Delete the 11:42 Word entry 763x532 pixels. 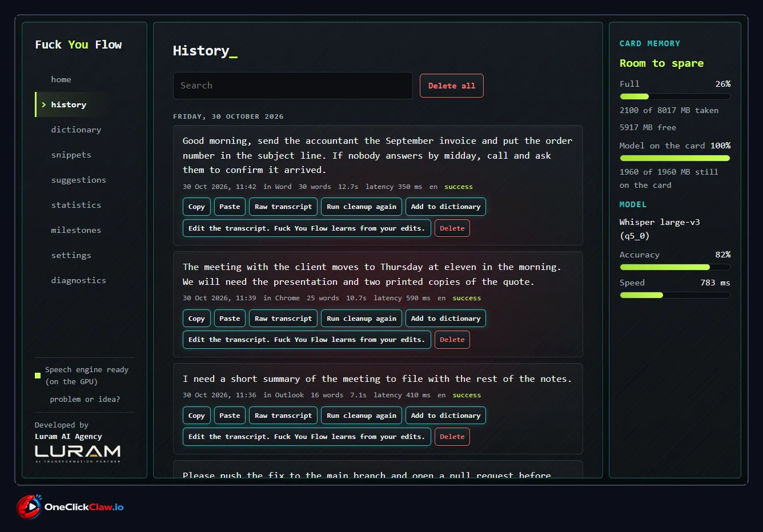click(452, 228)
